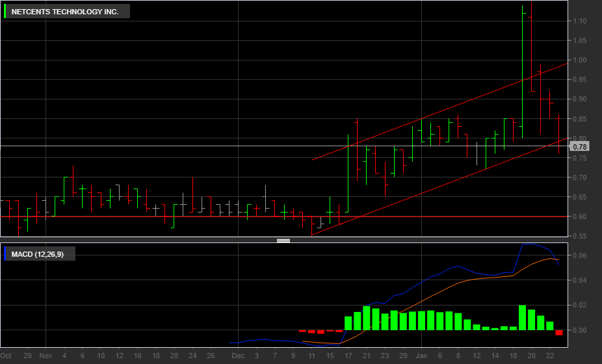Click the 0.75 price axis label

[580, 158]
